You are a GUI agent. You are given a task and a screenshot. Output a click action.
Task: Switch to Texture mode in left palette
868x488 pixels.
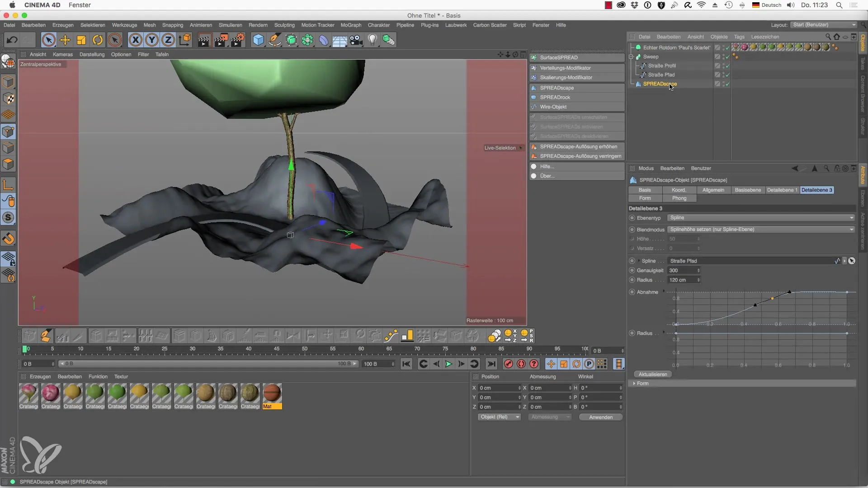9,99
